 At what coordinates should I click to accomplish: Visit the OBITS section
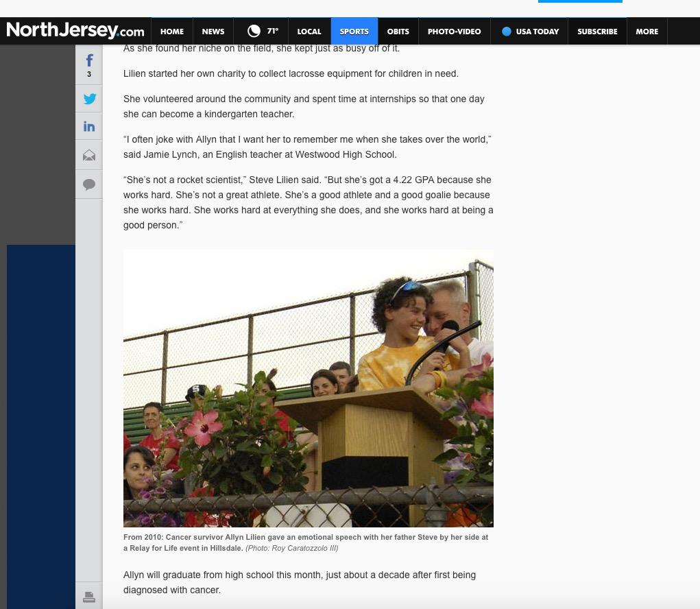[x=398, y=32]
